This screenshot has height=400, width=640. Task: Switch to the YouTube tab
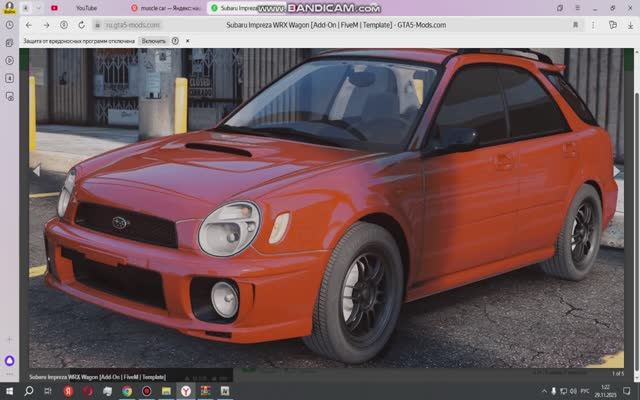pyautogui.click(x=87, y=8)
